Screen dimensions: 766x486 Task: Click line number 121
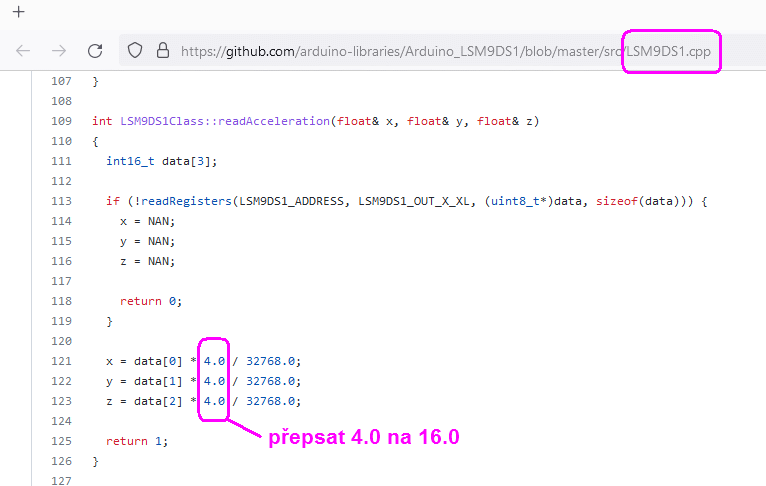pyautogui.click(x=60, y=361)
